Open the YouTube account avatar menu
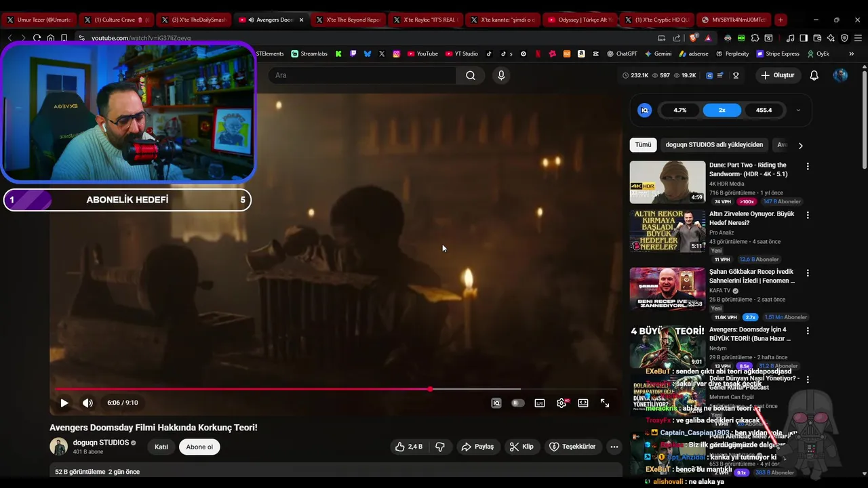868x488 pixels. coord(840,75)
